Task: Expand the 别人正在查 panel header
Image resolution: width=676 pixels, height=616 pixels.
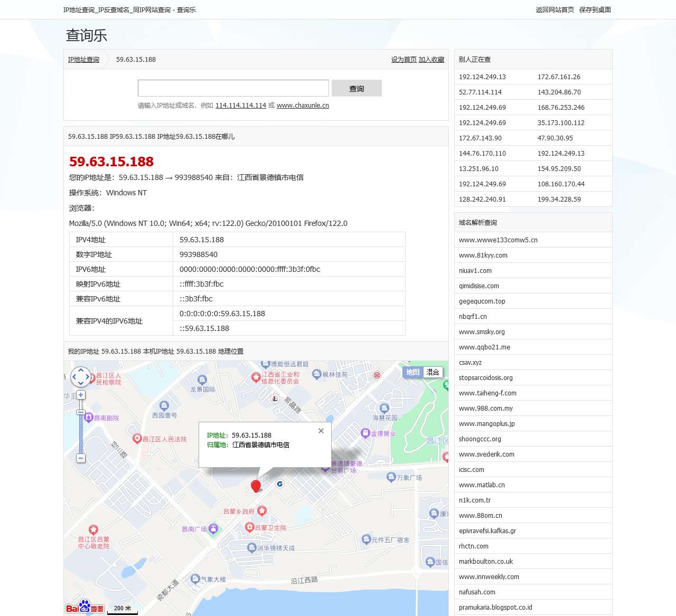Action: 474,59
